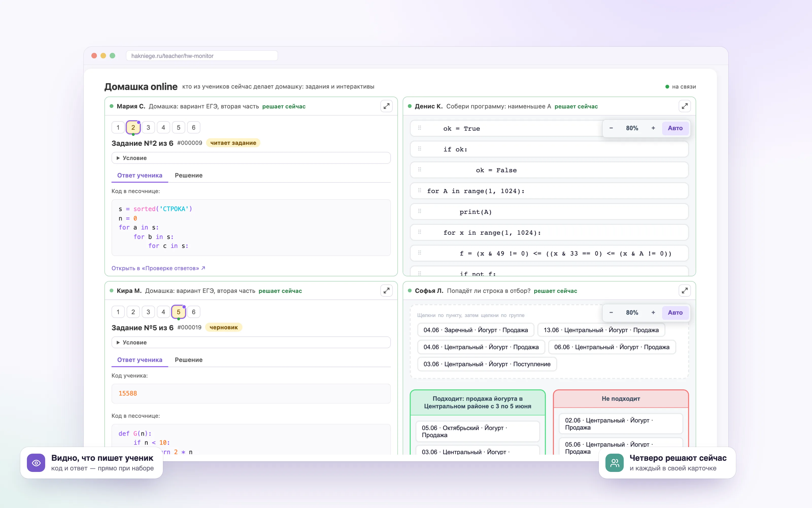Click 'читает задание' status badge
Image resolution: width=812 pixels, height=508 pixels.
tap(233, 143)
